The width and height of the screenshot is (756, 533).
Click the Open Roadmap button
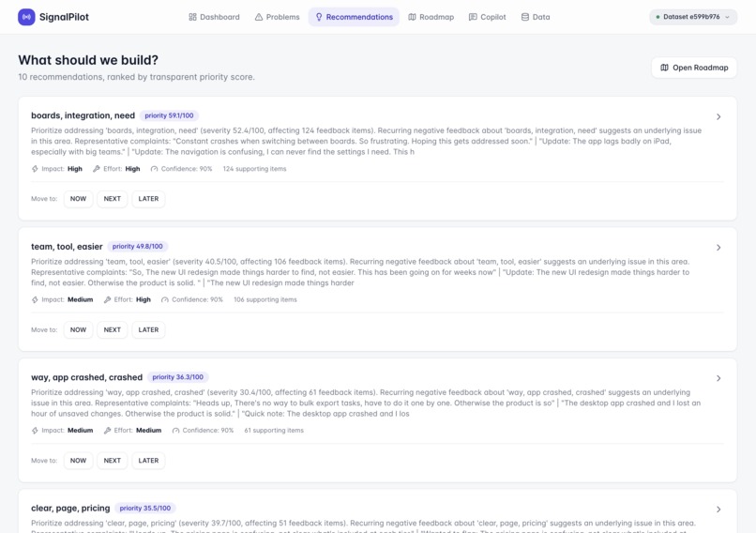[694, 68]
